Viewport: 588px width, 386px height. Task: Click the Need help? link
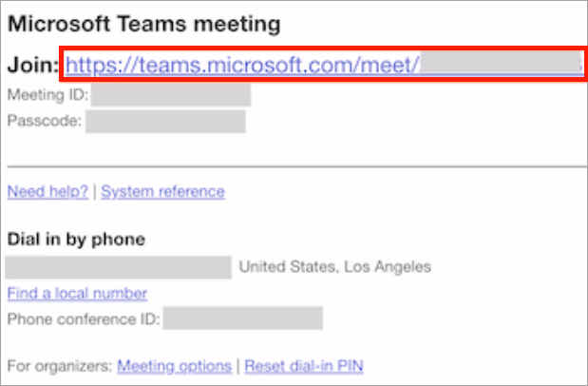click(47, 191)
